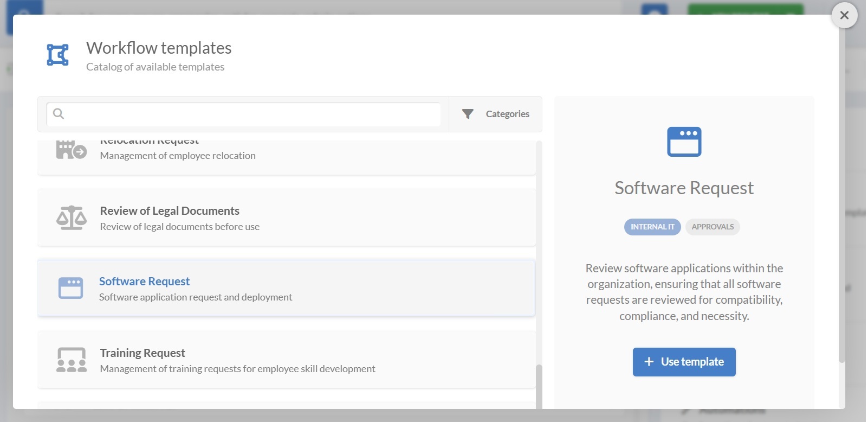Click the Training Request skill development description

237,369
